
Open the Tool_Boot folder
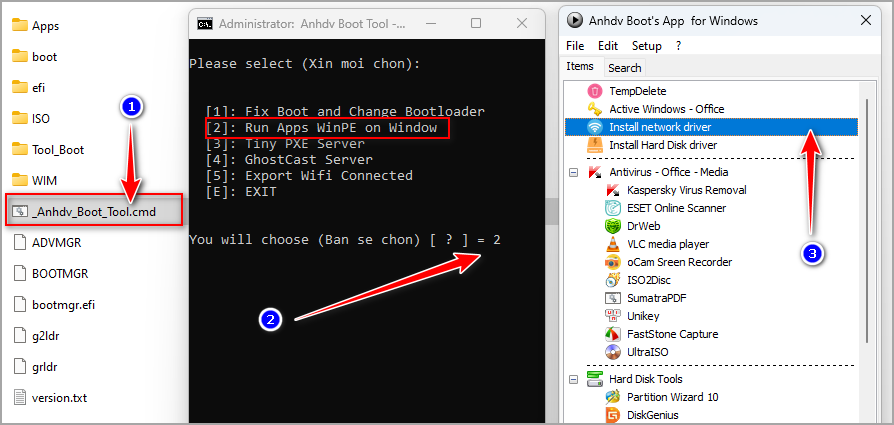pos(57,149)
